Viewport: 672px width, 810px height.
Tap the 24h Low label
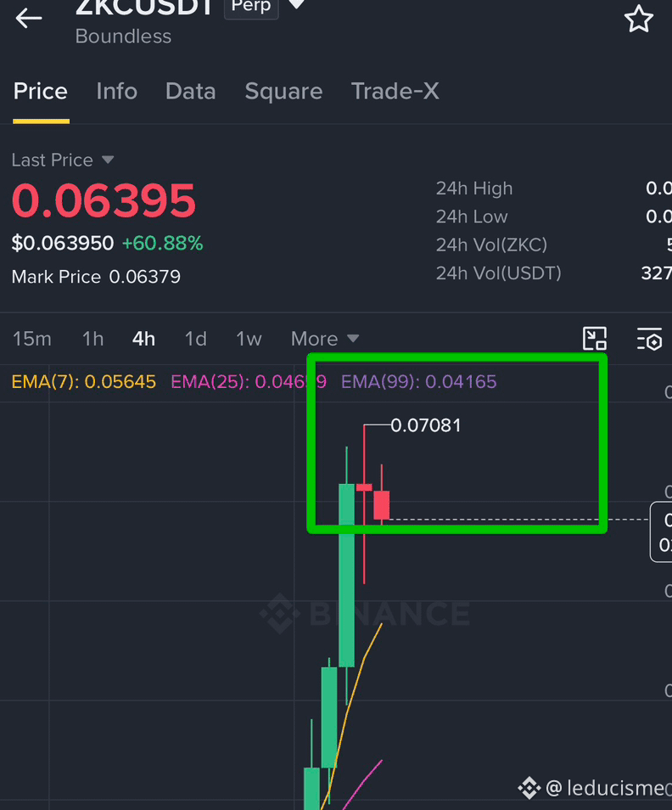tap(471, 217)
